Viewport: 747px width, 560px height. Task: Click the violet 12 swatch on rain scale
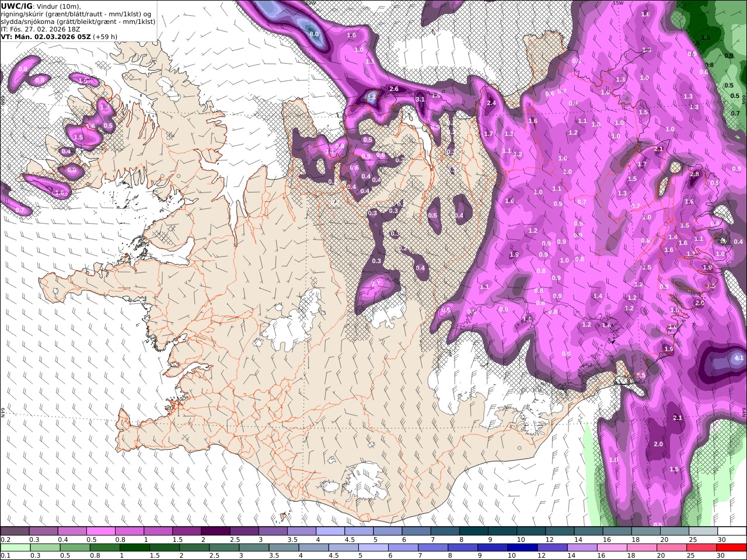[x=551, y=547]
